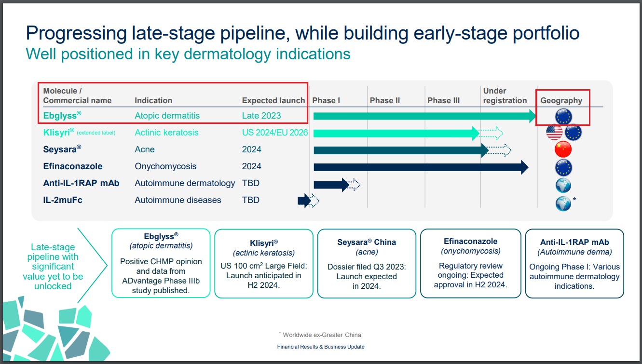Viewport: 642px width, 364px height.
Task: Select the subtitle 'Well positioned in key dermatology indications'
Action: coord(188,54)
